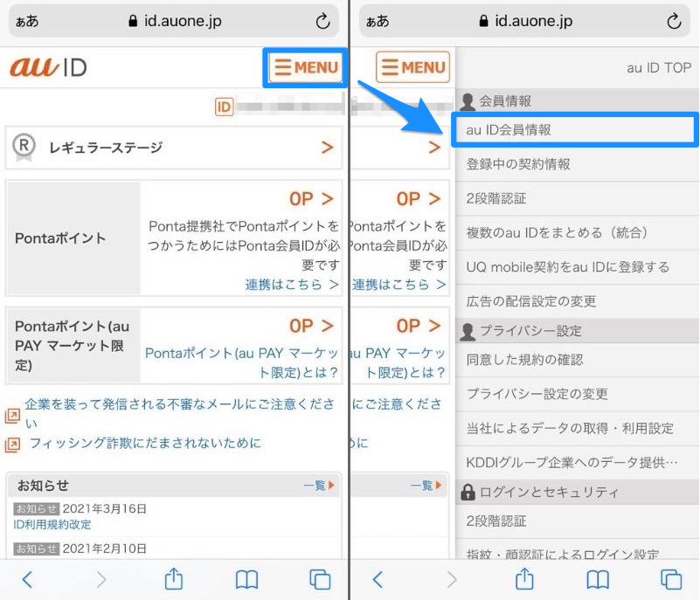The height and width of the screenshot is (600, 700).
Task: Tap share icon in left Safari toolbar
Action: pos(174,579)
